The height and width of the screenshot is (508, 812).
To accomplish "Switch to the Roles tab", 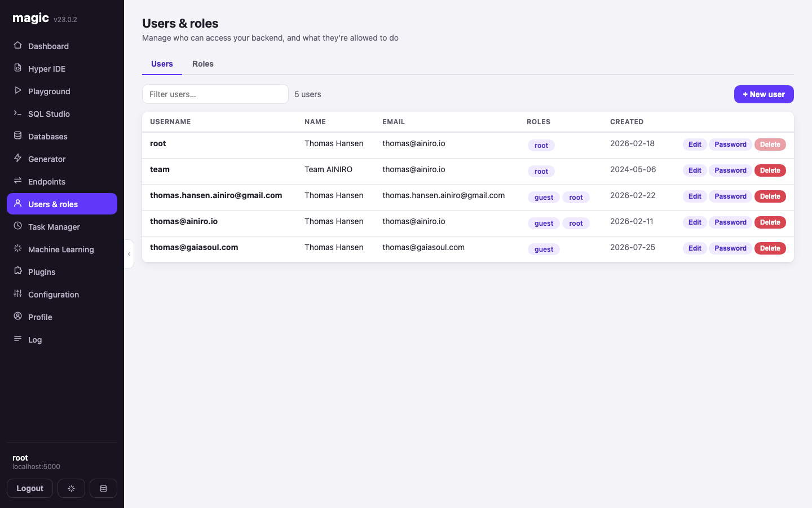I will 203,64.
